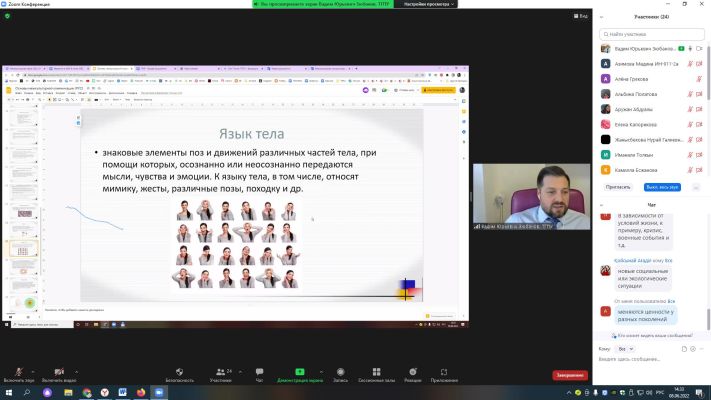Click the Invite button in participants panel
The width and height of the screenshot is (711, 400).
coord(618,187)
